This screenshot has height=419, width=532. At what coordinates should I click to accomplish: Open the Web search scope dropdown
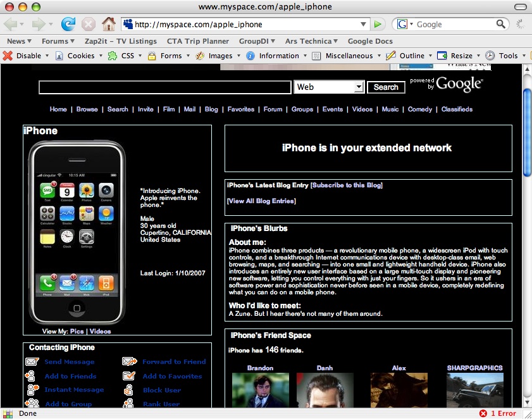click(329, 87)
